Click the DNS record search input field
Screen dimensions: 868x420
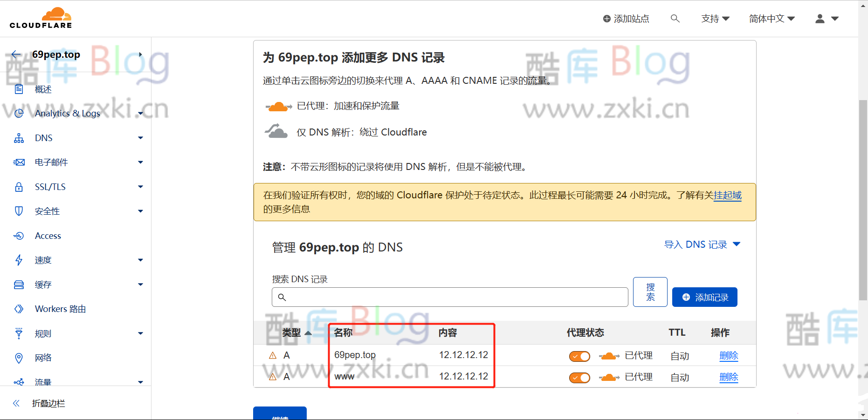pyautogui.click(x=449, y=297)
